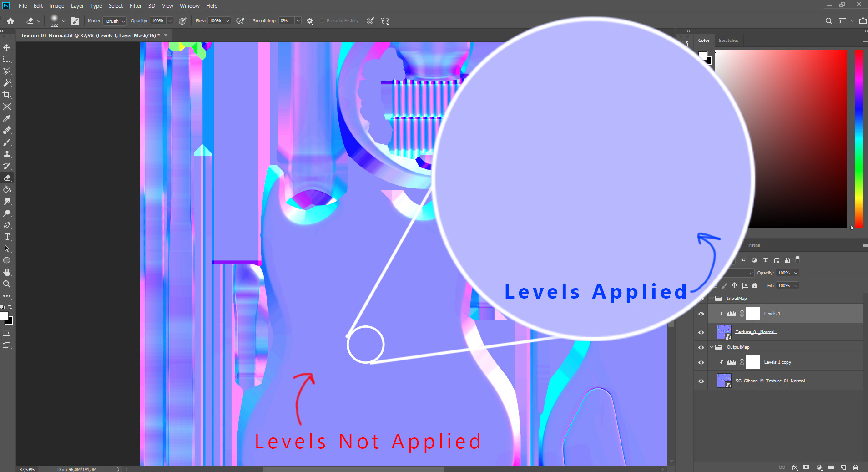The image size is (868, 472).
Task: Select the Path Selection tool
Action: 7,249
